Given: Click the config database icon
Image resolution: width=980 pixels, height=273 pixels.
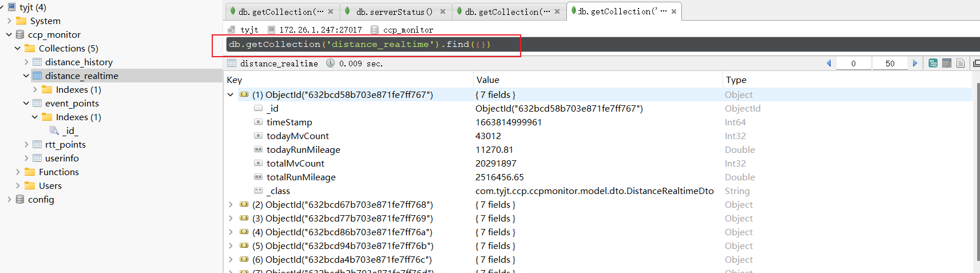Looking at the screenshot, I should coord(20,200).
